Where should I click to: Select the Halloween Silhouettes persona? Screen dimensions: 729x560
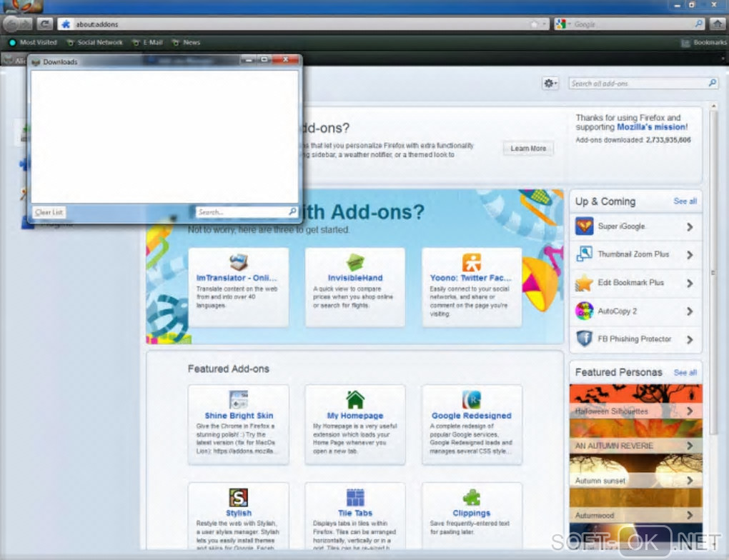635,401
